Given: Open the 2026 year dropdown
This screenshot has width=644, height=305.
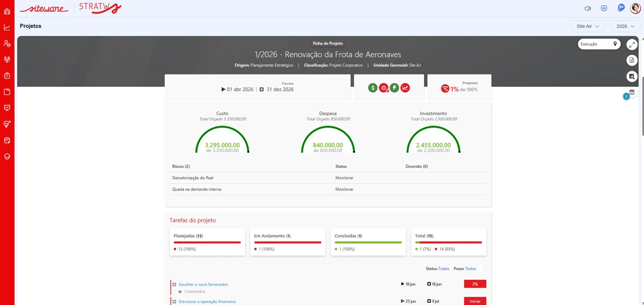Looking at the screenshot, I should point(625,26).
